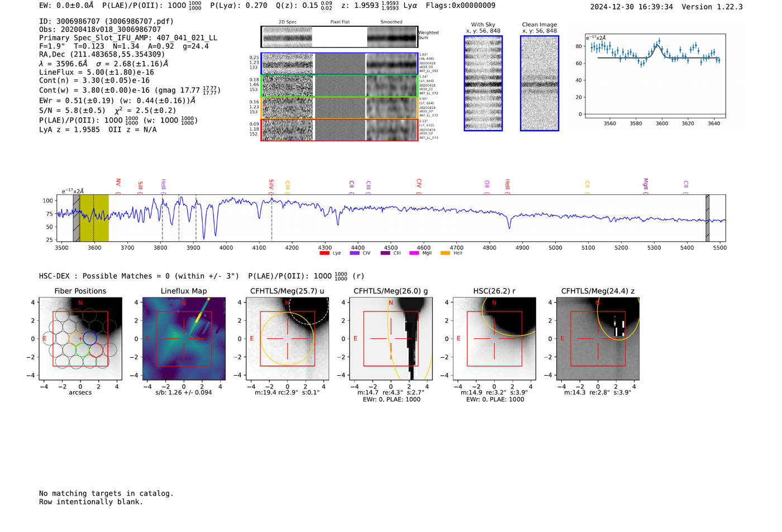Open the CFHTLS/Meg(25.7) u image

click(x=287, y=339)
